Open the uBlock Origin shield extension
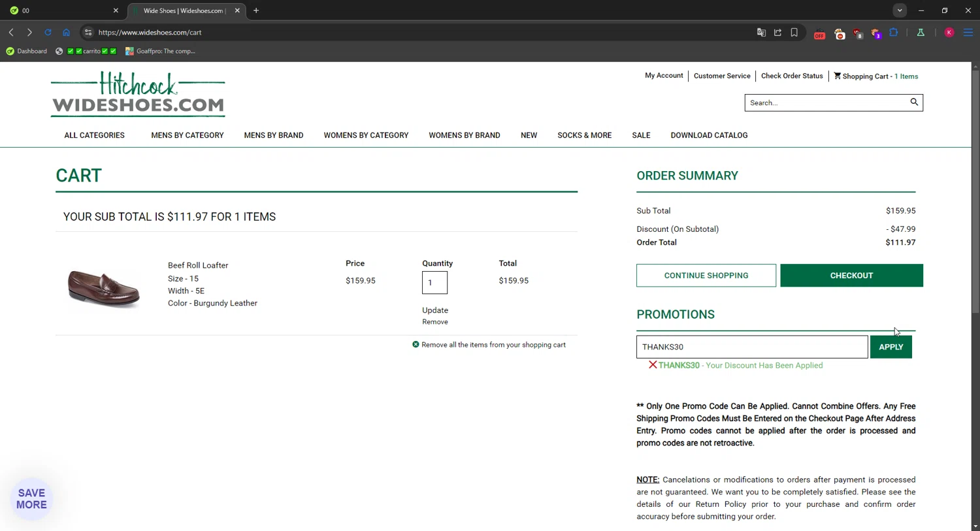Image resolution: width=980 pixels, height=531 pixels. pos(858,33)
